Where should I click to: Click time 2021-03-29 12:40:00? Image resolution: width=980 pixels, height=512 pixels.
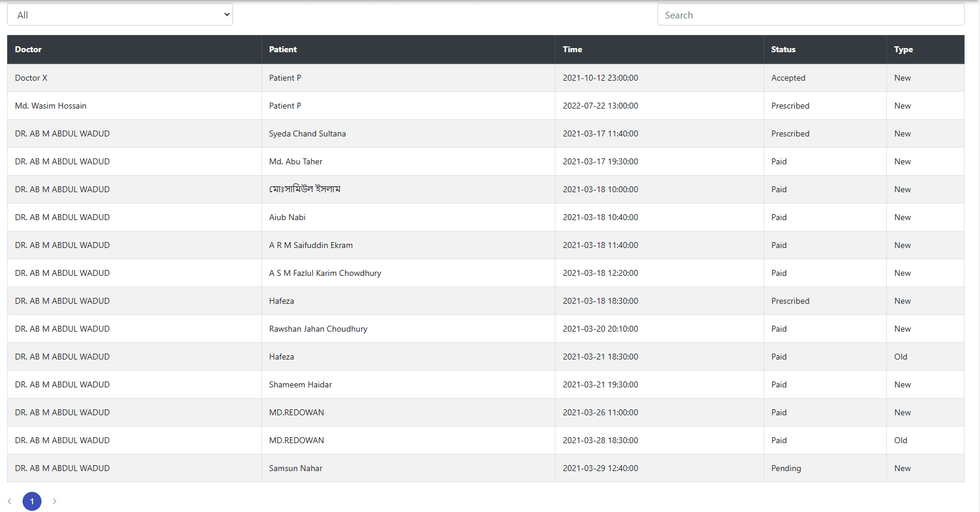[x=600, y=468]
